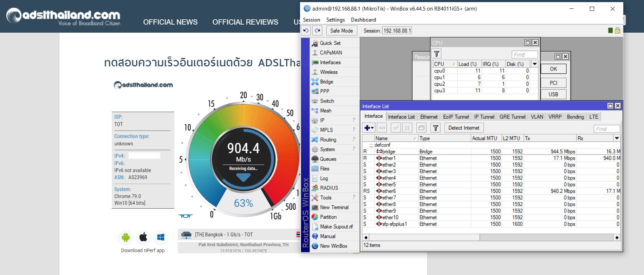Open the Files sidebar entry
This screenshot has height=275, width=644.
click(324, 169)
